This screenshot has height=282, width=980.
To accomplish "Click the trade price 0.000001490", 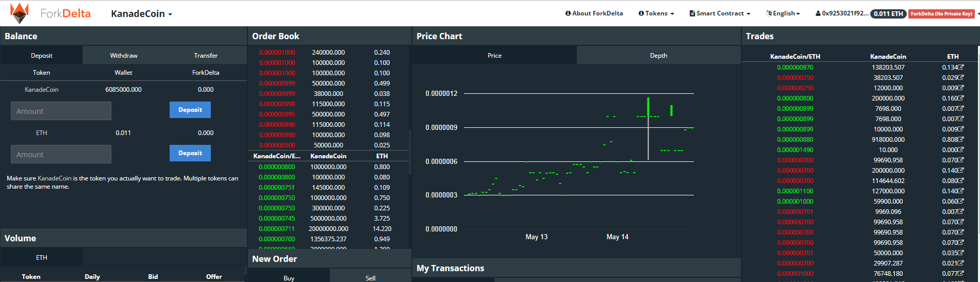I will pos(795,150).
